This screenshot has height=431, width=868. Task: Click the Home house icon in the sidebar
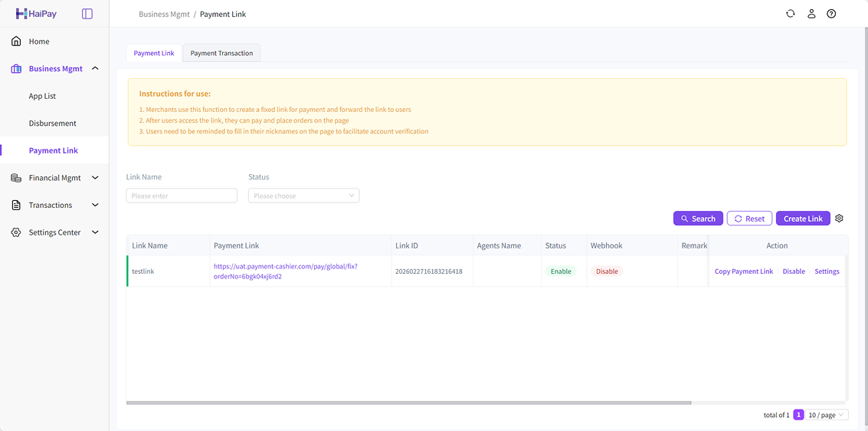16,41
